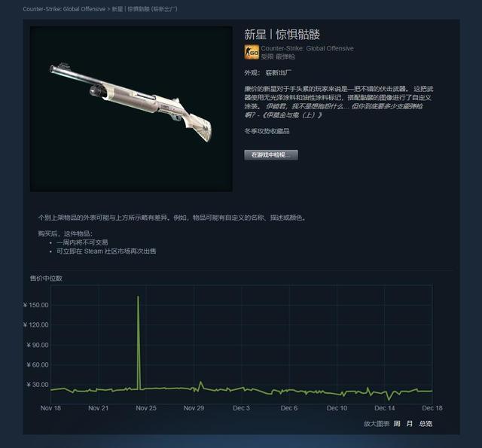
Task: Zoom the chart to 月 (month)
Action: point(410,424)
